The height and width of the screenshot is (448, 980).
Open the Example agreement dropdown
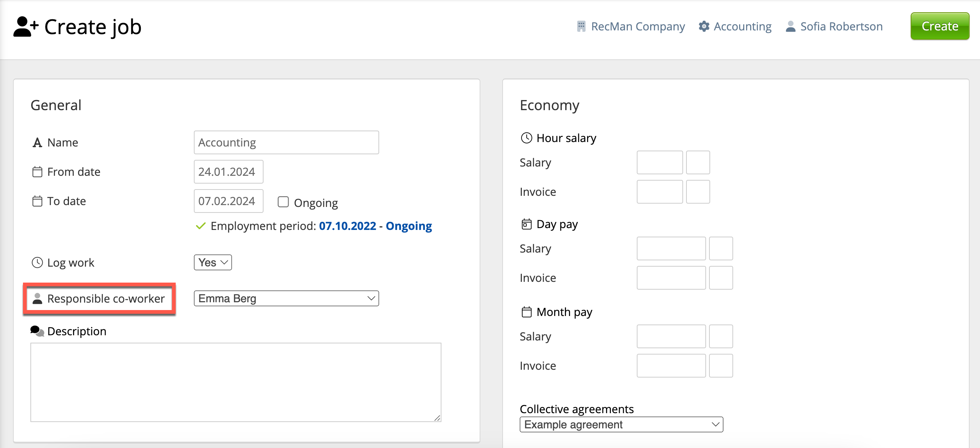621,424
